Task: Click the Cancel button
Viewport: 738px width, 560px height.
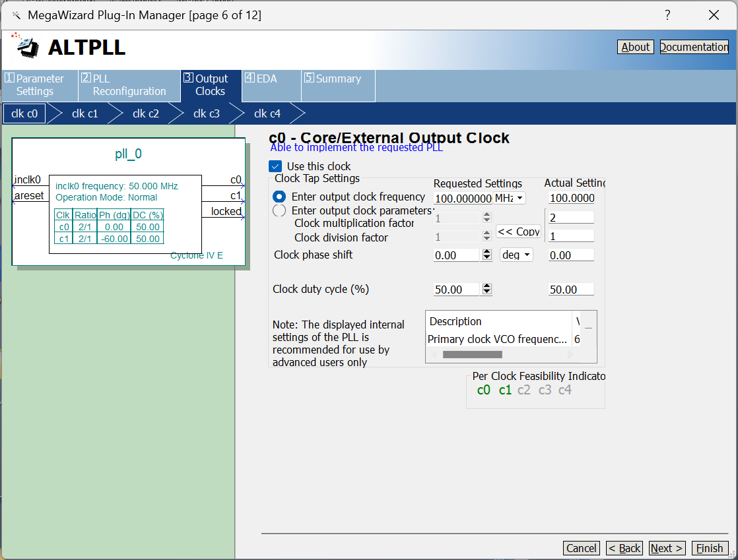Action: click(582, 548)
